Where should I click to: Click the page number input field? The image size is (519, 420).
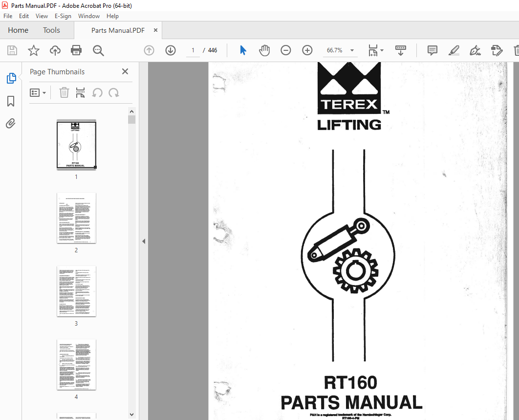click(x=193, y=50)
